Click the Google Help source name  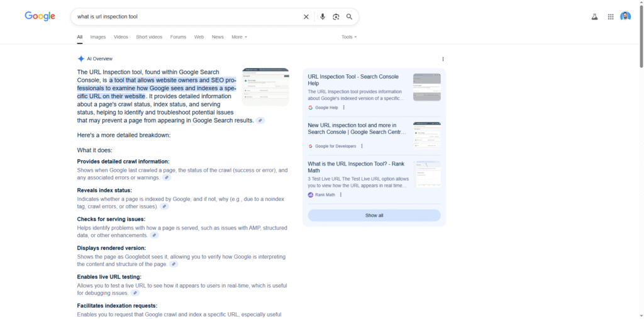pyautogui.click(x=326, y=108)
